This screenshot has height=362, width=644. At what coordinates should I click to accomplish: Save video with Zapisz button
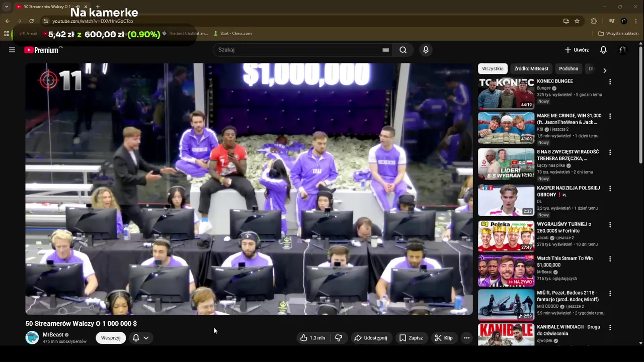tap(411, 338)
